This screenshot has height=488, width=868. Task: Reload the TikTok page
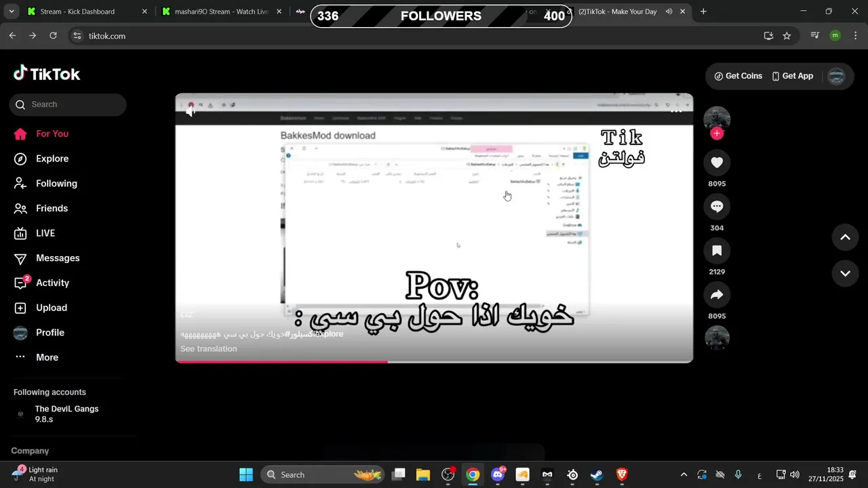pyautogui.click(x=53, y=36)
